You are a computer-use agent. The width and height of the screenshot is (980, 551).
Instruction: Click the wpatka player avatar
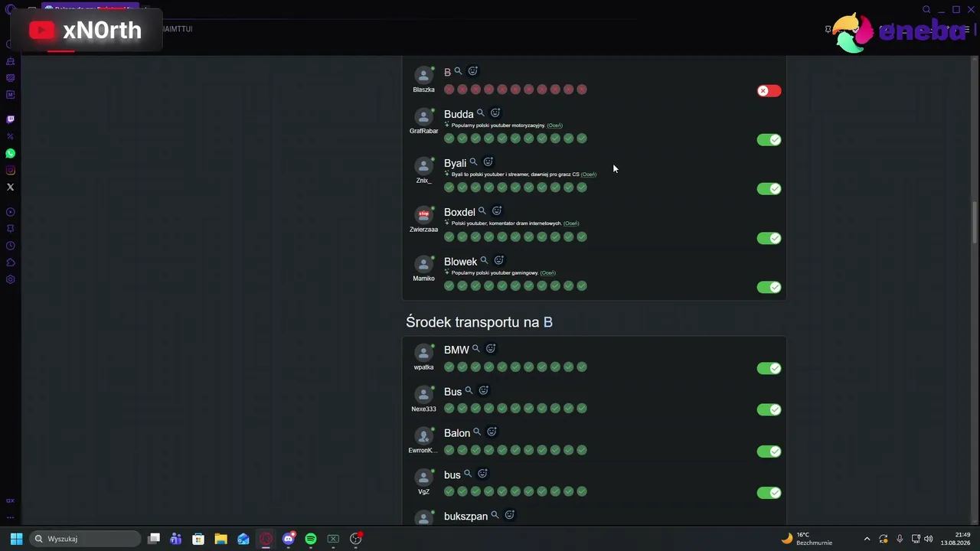pyautogui.click(x=423, y=353)
